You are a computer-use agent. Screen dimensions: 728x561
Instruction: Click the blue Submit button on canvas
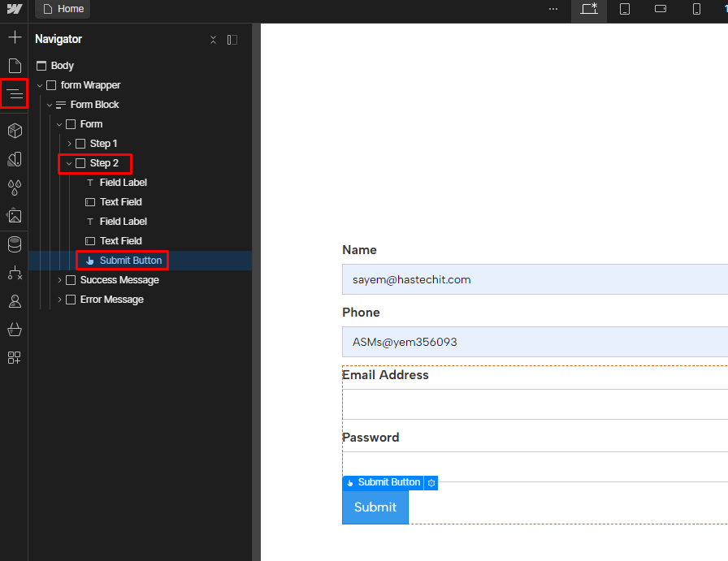coord(375,507)
